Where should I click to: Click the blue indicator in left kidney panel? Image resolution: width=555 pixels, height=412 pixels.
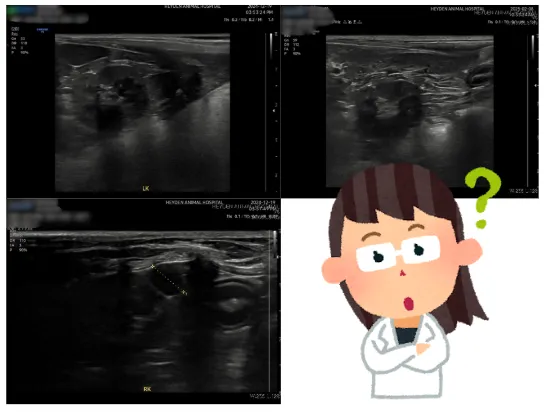click(x=42, y=30)
